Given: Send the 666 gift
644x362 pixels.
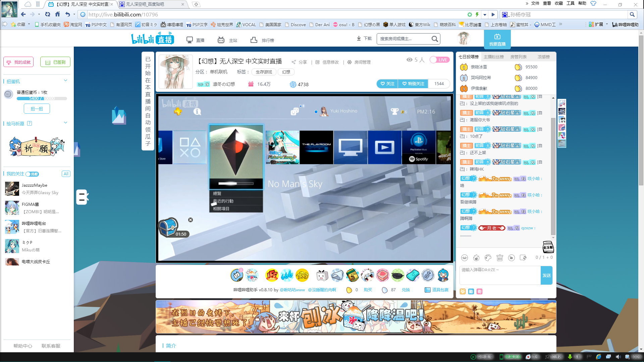Looking at the screenshot, I should point(287,276).
